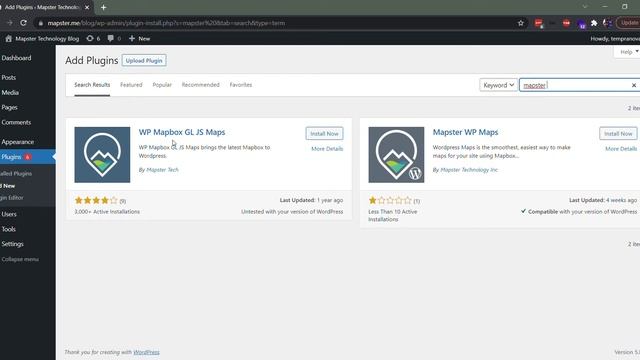The image size is (640, 360).
Task: Collapse the admin sidebar menu
Action: pos(20,259)
